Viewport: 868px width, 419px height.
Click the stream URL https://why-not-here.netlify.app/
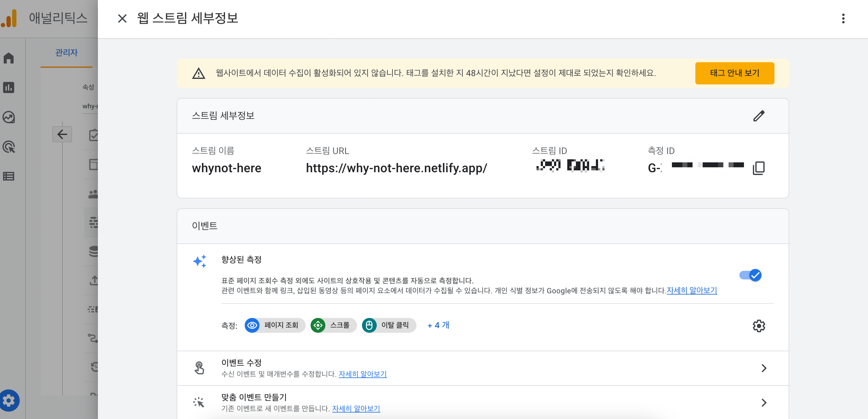tap(396, 168)
